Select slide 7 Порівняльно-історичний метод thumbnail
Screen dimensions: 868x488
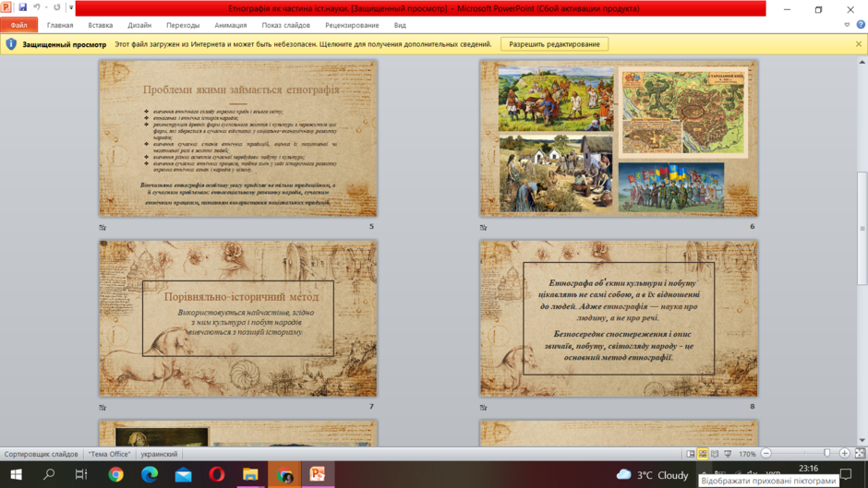[x=238, y=318]
